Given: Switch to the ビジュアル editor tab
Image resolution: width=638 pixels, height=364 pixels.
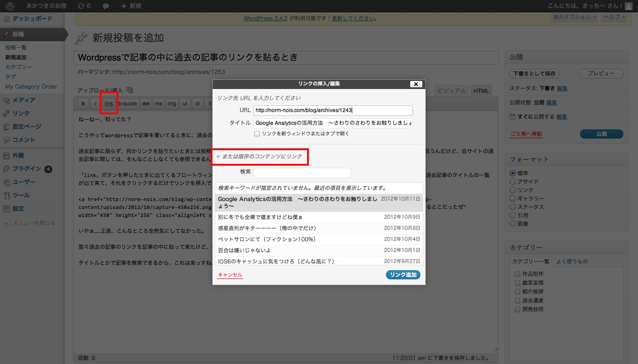Looking at the screenshot, I should (x=451, y=91).
